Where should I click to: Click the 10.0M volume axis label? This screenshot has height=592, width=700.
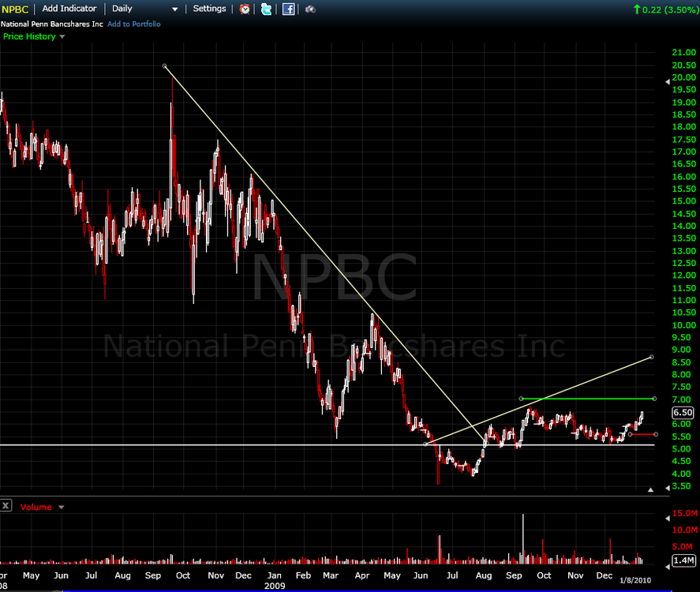(685, 530)
